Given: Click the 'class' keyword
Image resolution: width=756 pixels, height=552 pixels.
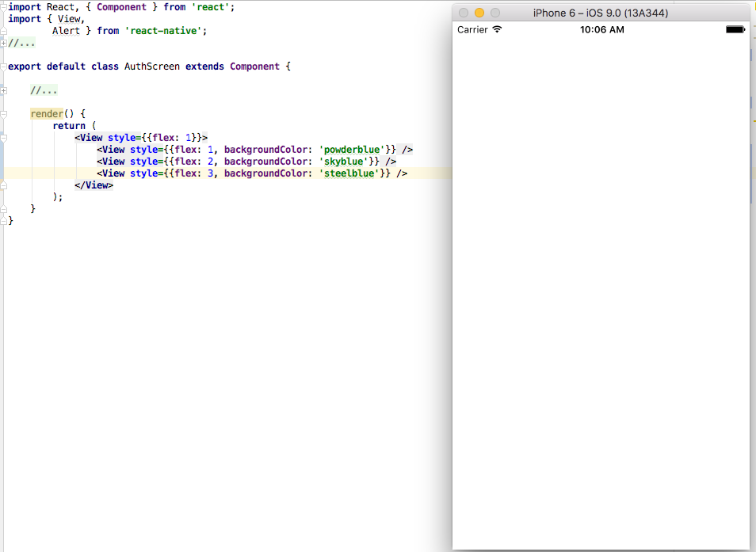Looking at the screenshot, I should pos(105,67).
